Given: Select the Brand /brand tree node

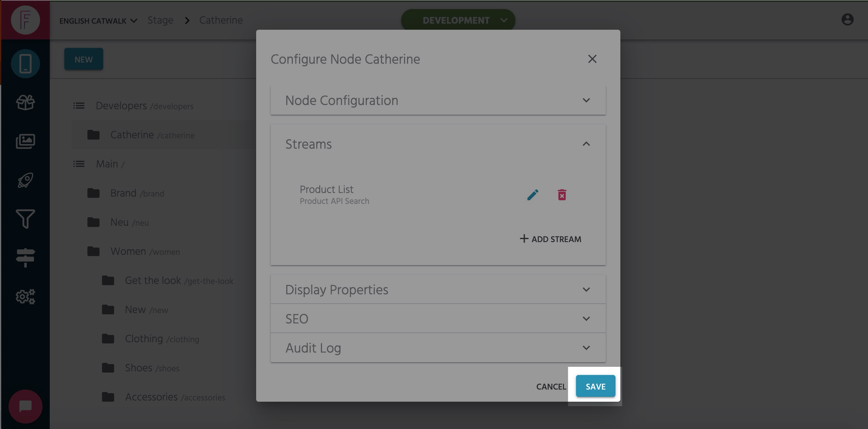Looking at the screenshot, I should coord(137,193).
